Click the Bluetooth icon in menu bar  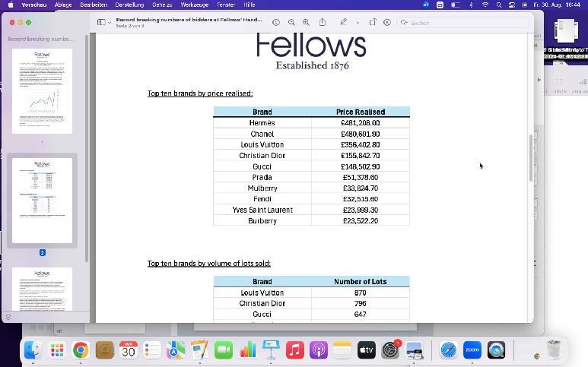click(472, 5)
